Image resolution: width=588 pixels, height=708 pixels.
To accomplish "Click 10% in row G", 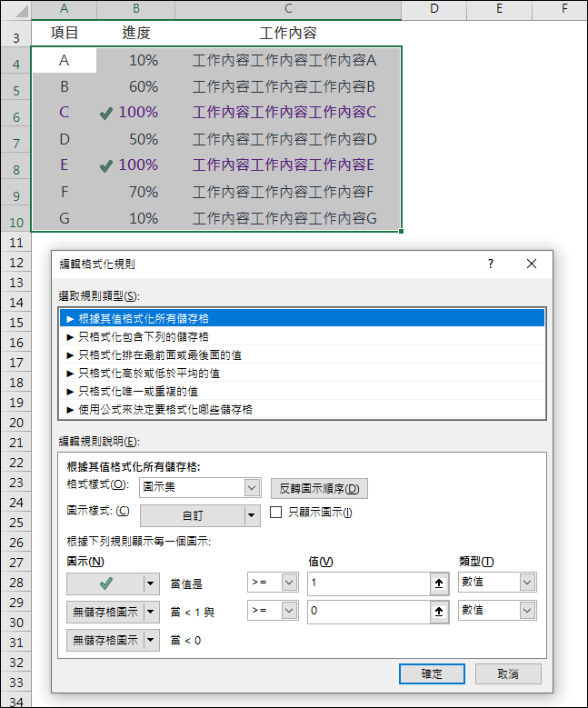I will tap(136, 218).
